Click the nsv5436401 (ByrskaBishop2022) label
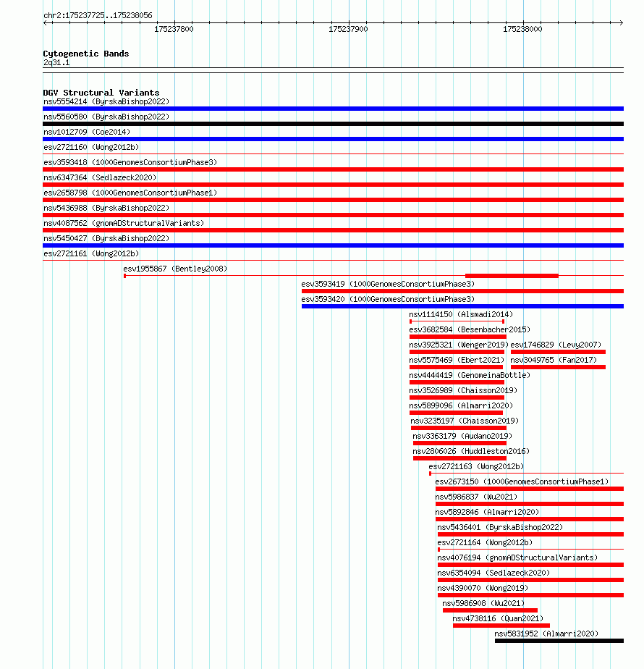Image resolution: width=644 pixels, height=669 pixels. 500,527
